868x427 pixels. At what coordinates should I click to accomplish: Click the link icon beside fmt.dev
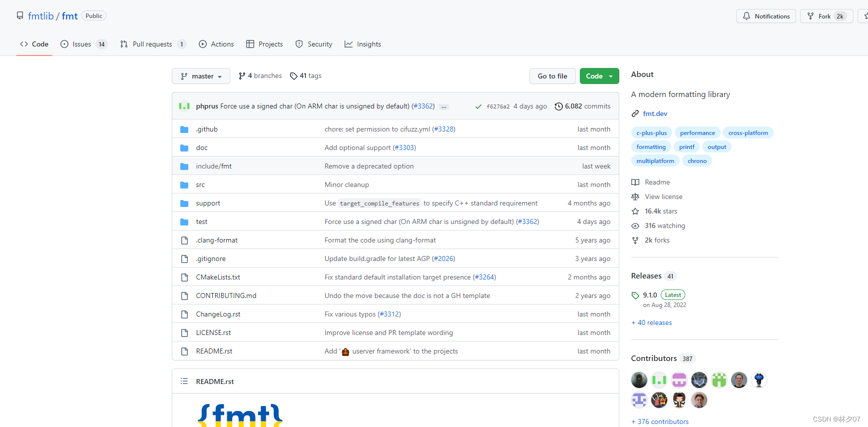[x=635, y=113]
